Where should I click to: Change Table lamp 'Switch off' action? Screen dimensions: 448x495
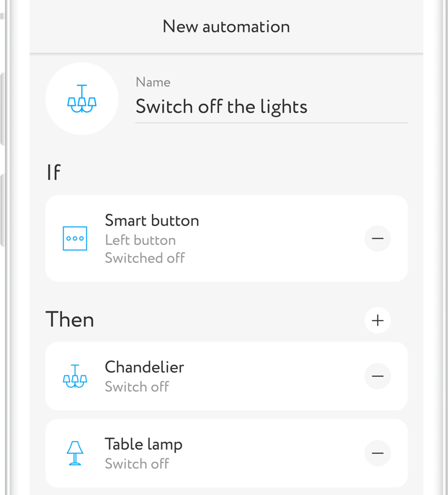pyautogui.click(x=137, y=464)
